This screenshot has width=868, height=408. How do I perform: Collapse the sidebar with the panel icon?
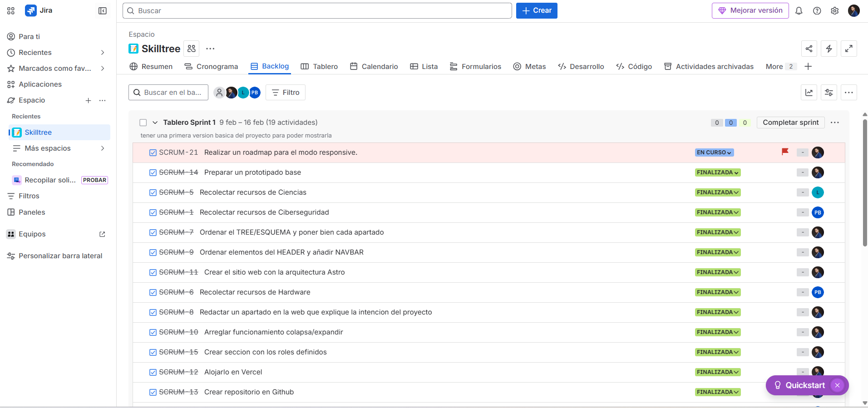[x=103, y=10]
